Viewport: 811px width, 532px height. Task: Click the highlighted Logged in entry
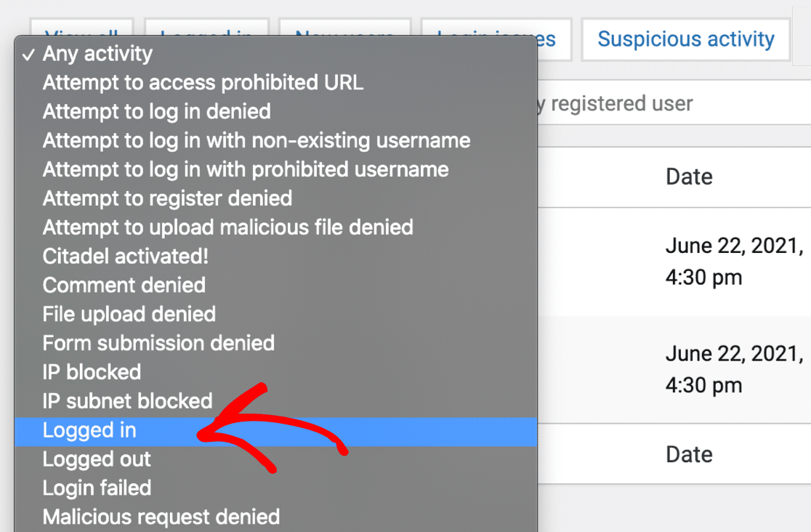[89, 430]
